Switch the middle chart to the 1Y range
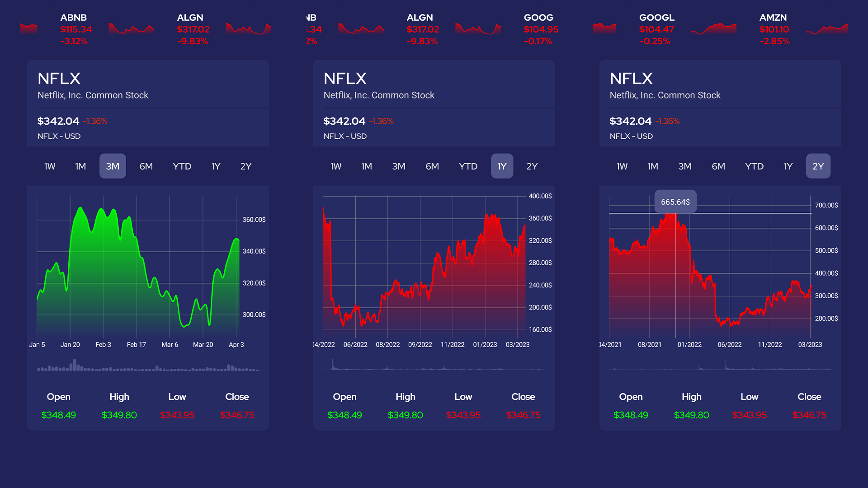This screenshot has width=868, height=488. coord(502,166)
